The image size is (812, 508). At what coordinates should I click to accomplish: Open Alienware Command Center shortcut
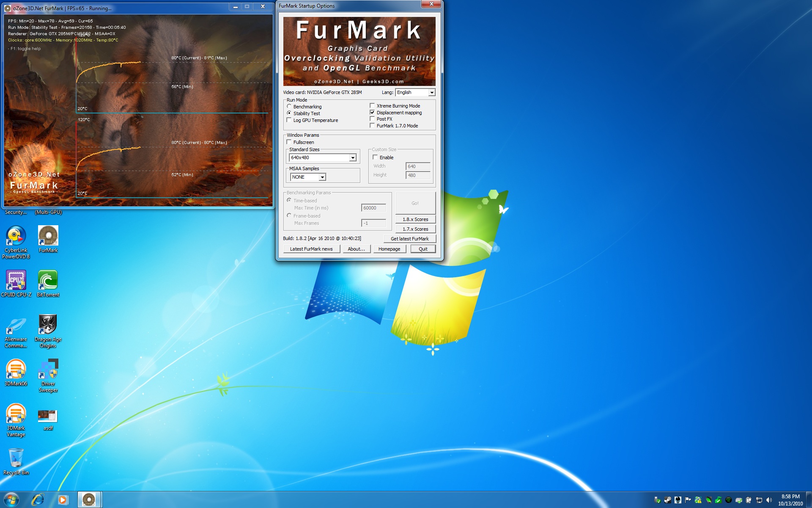pyautogui.click(x=16, y=332)
